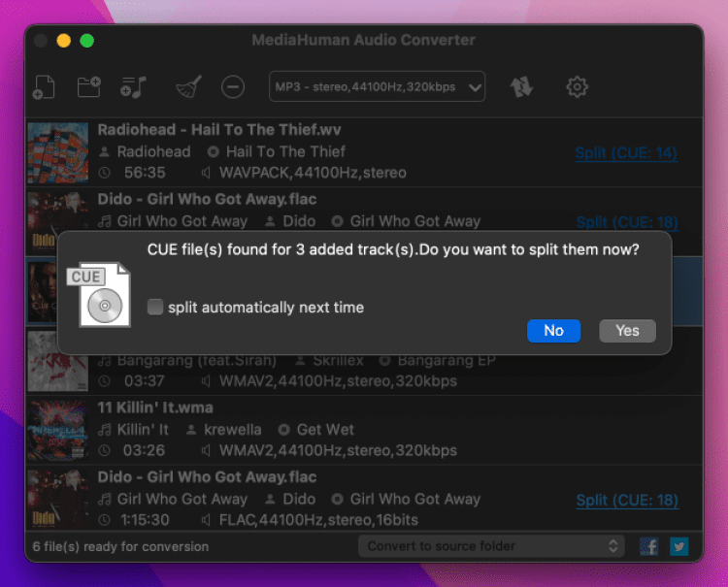Click the FLAC,44100Hz,stereo,16bits format text

click(318, 520)
